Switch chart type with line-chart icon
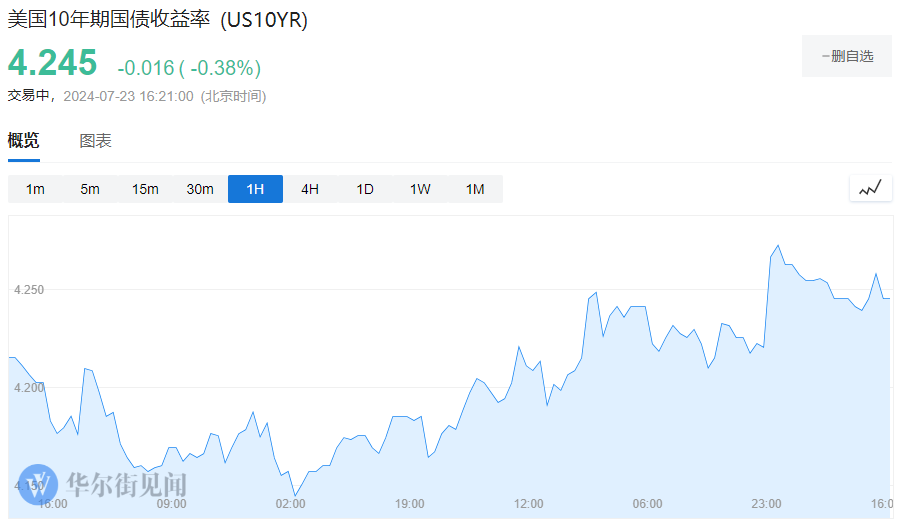Screen dimensions: 897x530 [x=870, y=188]
